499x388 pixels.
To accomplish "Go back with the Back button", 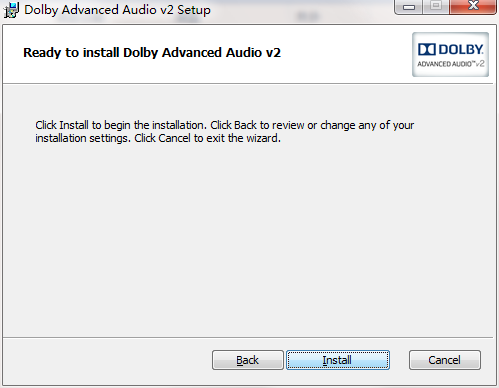I will [248, 360].
